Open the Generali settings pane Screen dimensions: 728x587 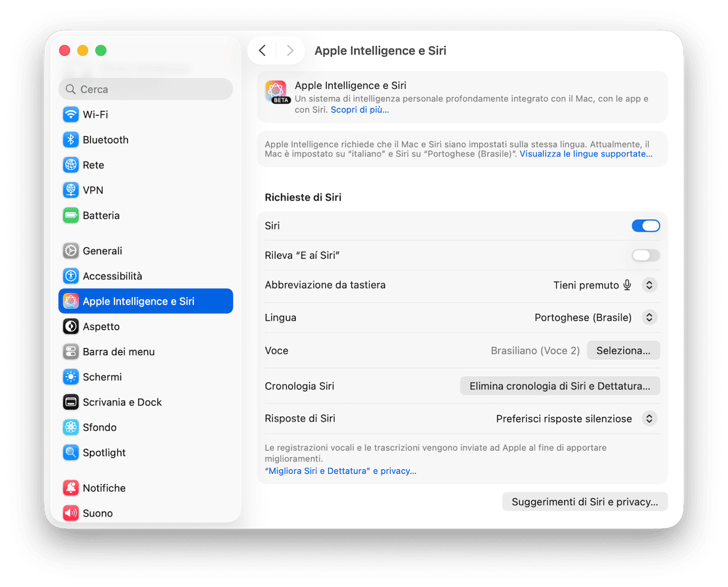pyautogui.click(x=145, y=251)
